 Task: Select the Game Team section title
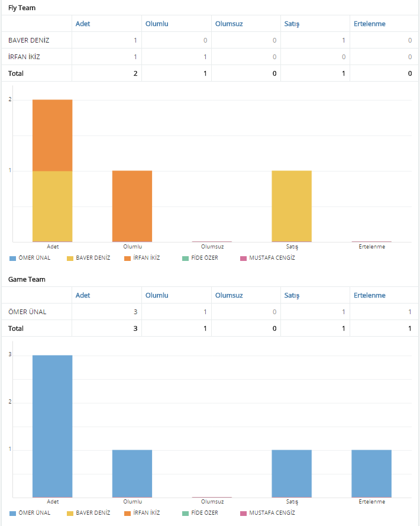pyautogui.click(x=27, y=279)
